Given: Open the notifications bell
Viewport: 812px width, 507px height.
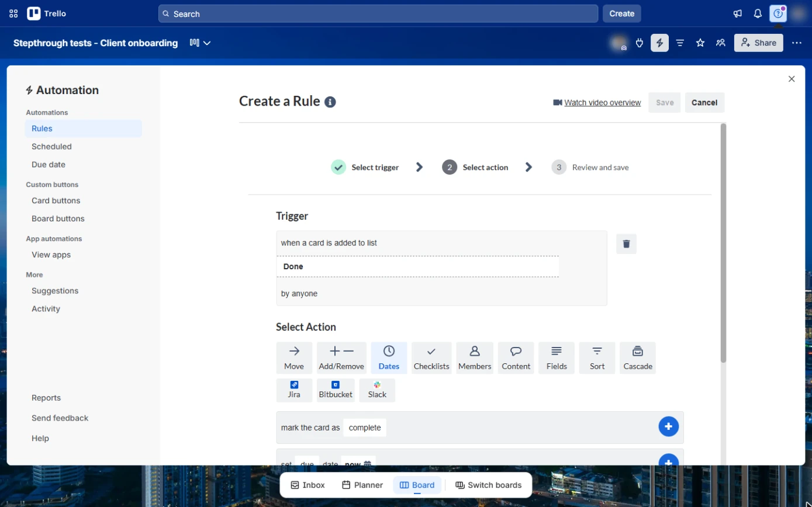Looking at the screenshot, I should (x=758, y=13).
